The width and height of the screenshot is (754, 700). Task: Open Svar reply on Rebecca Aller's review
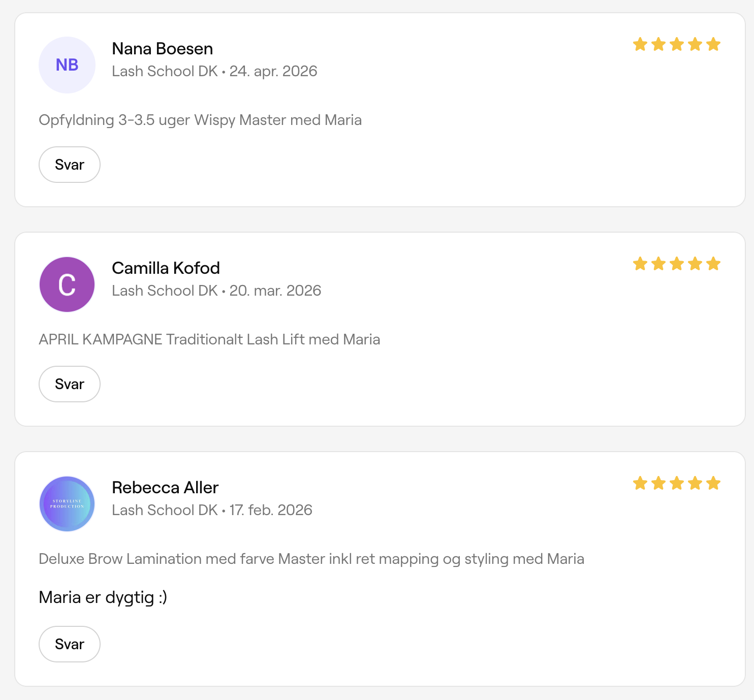[70, 644]
